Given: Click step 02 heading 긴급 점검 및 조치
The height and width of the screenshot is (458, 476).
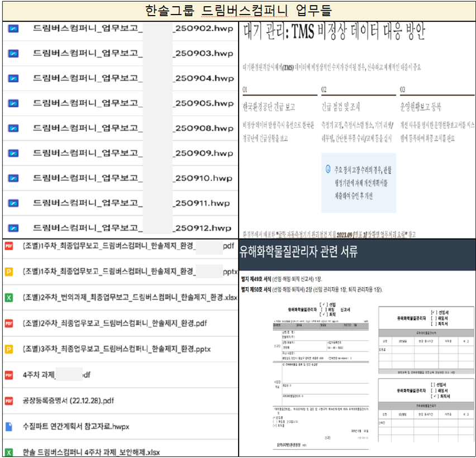Looking at the screenshot, I should (x=341, y=107).
